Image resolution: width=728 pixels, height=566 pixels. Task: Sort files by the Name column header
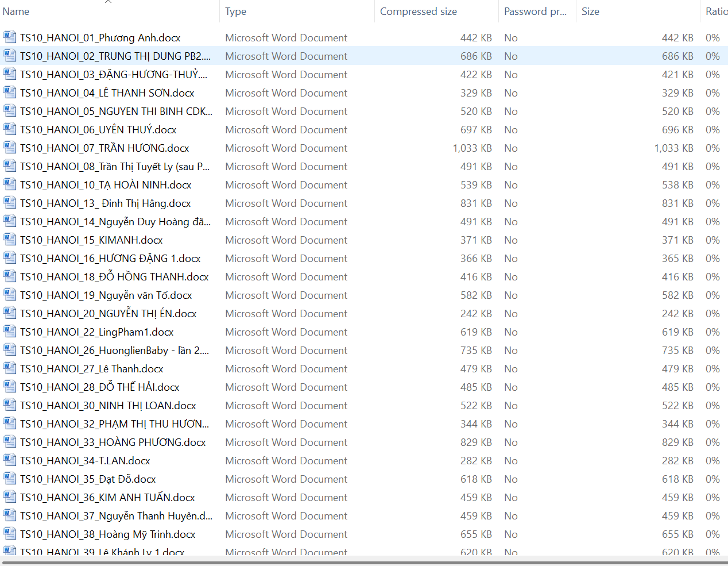16,11
